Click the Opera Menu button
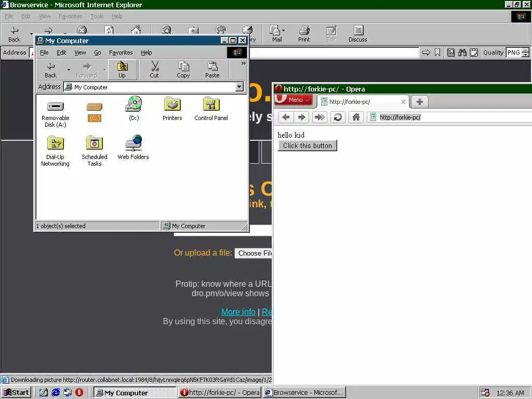 point(294,100)
